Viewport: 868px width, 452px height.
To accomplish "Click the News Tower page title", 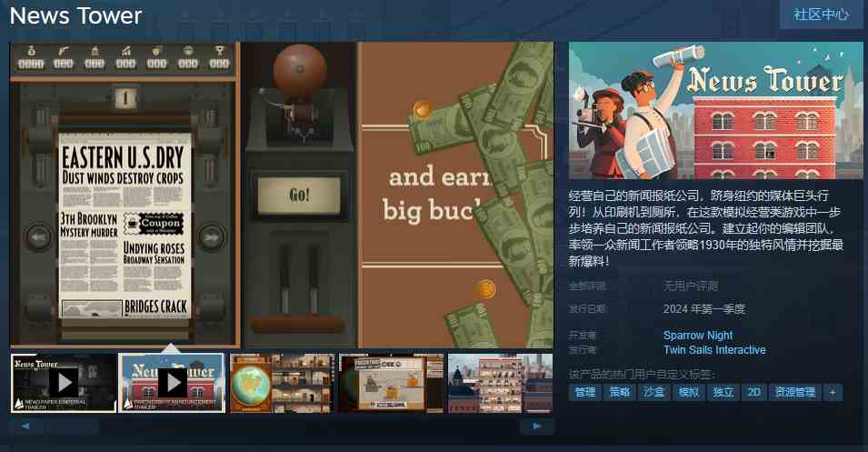I will 75,15.
